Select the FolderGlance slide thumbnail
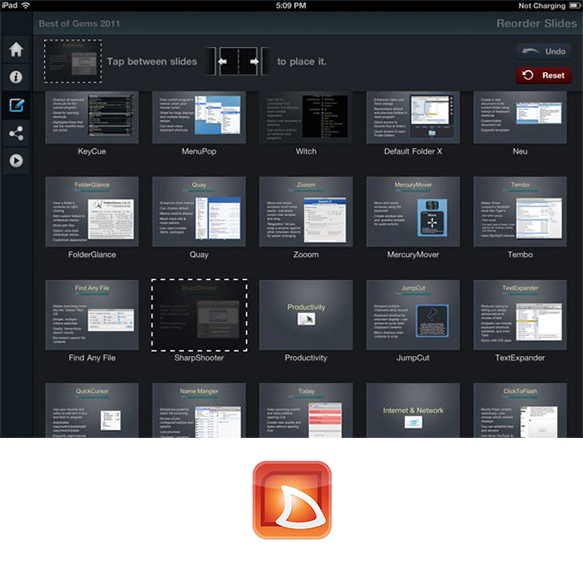Viewport: 583px width, 562px height. coord(92,211)
